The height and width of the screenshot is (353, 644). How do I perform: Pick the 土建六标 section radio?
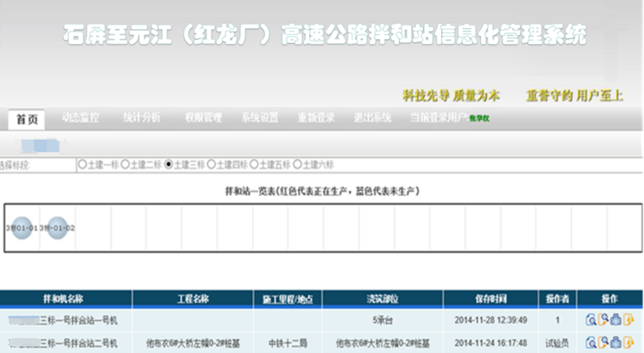(x=297, y=164)
